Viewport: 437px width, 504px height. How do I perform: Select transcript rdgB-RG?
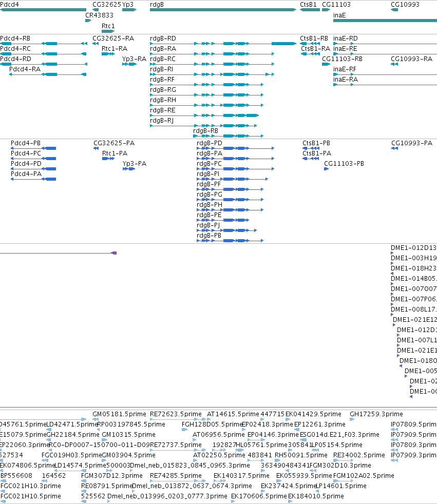pos(163,90)
